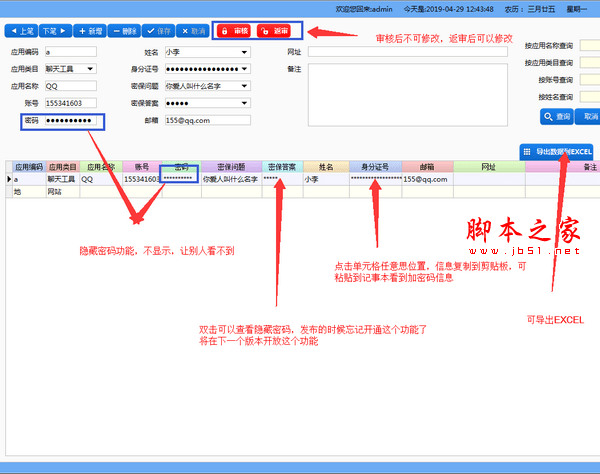Select the masked password cell in row a
Screen dimensions: 600x474
pos(181,179)
